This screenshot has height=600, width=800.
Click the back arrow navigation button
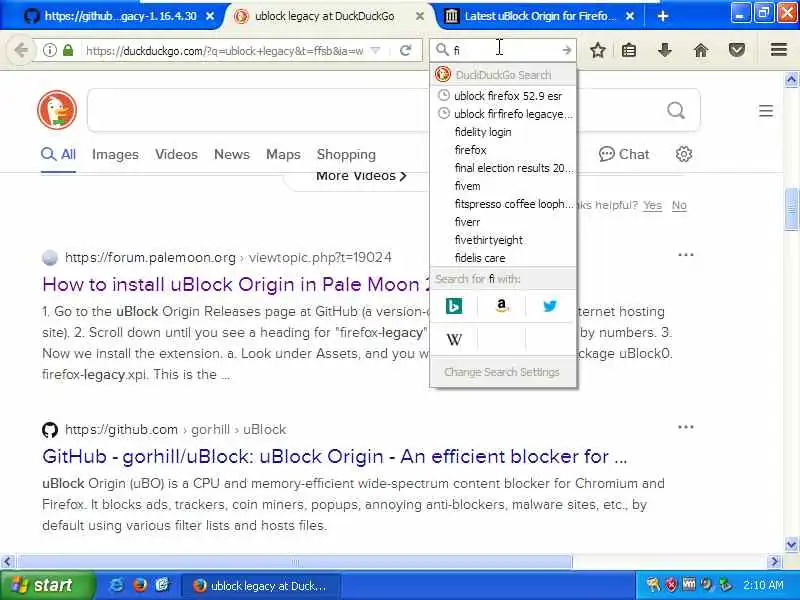coord(21,50)
